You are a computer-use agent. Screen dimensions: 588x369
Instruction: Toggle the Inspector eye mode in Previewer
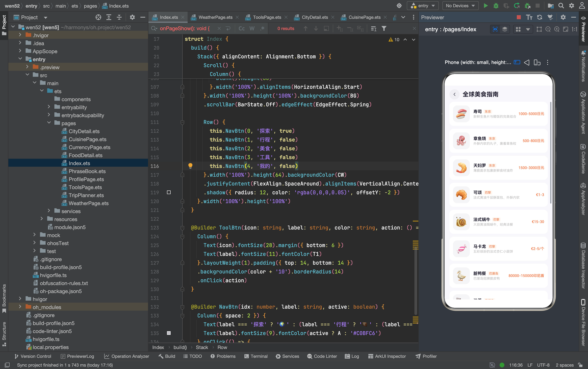coord(495,29)
